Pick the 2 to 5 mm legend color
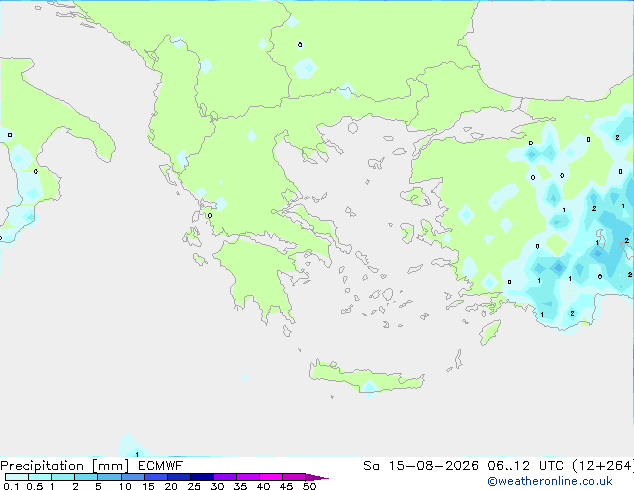This screenshot has height=490, width=634. 86,477
